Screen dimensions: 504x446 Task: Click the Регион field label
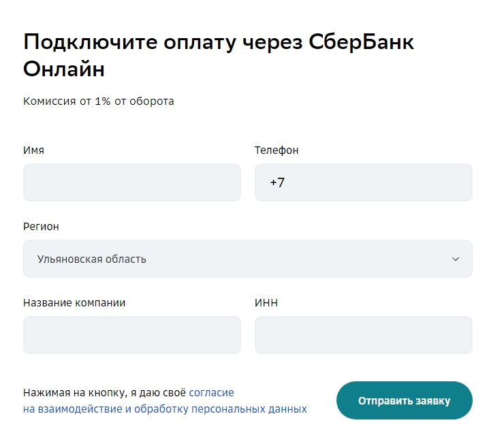(41, 227)
